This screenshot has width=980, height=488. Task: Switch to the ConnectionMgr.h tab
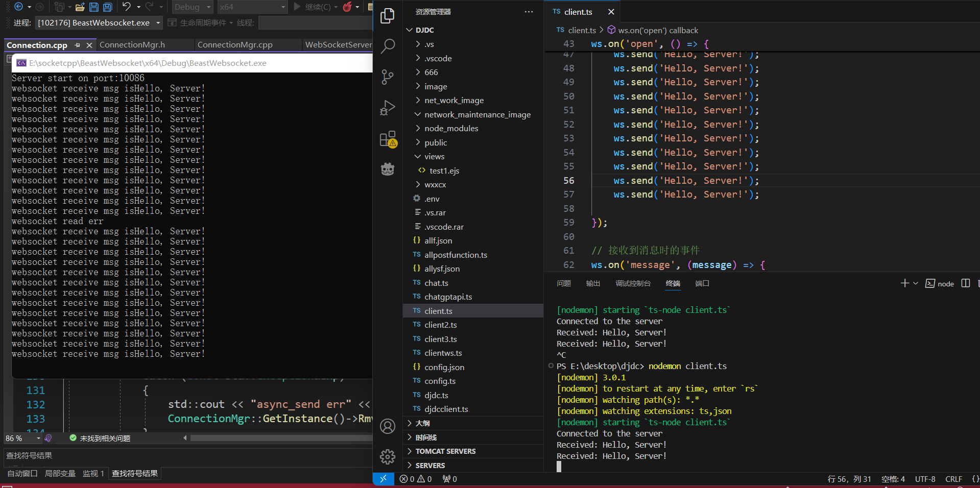coord(132,45)
